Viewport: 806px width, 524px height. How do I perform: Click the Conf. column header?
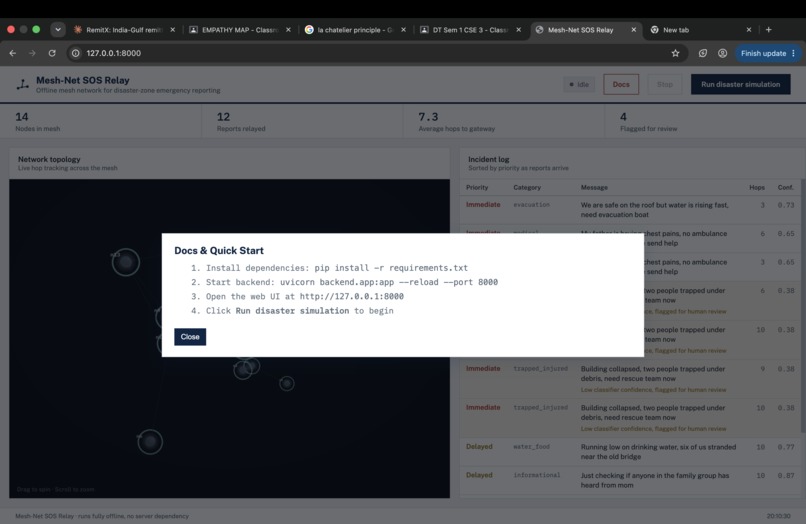786,188
